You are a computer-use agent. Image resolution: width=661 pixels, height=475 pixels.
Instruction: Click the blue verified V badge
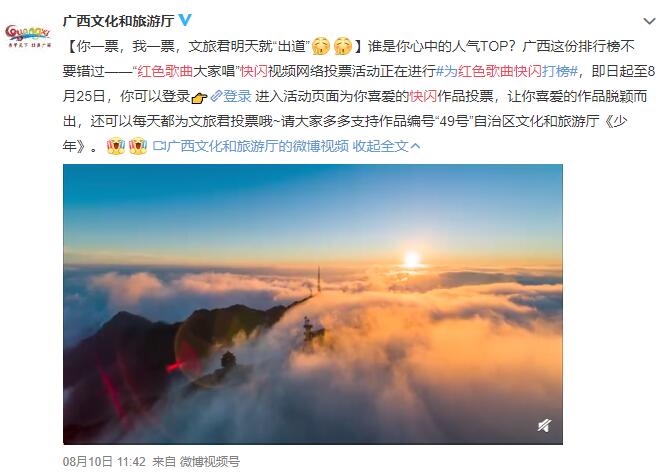(x=185, y=20)
